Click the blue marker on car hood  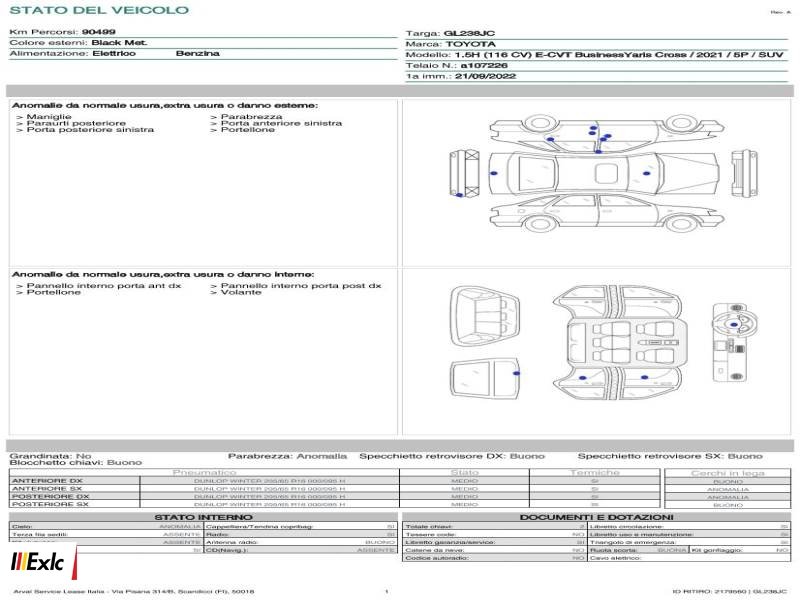647,173
